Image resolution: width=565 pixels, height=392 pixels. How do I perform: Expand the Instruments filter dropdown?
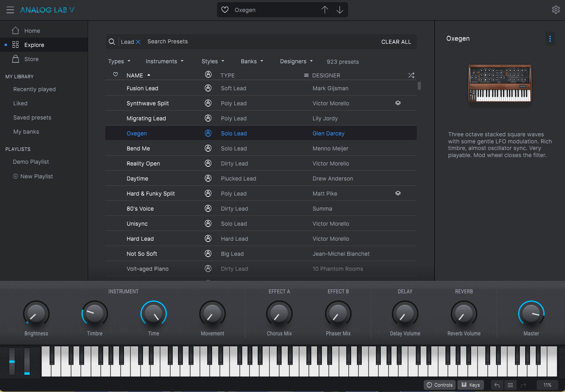164,61
